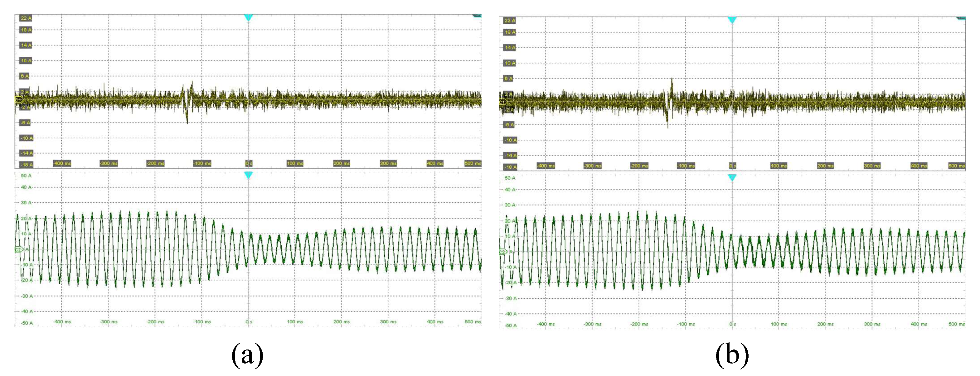Select green C2 channel indicator in panel (b)
The width and height of the screenshot is (980, 376).
(x=502, y=252)
